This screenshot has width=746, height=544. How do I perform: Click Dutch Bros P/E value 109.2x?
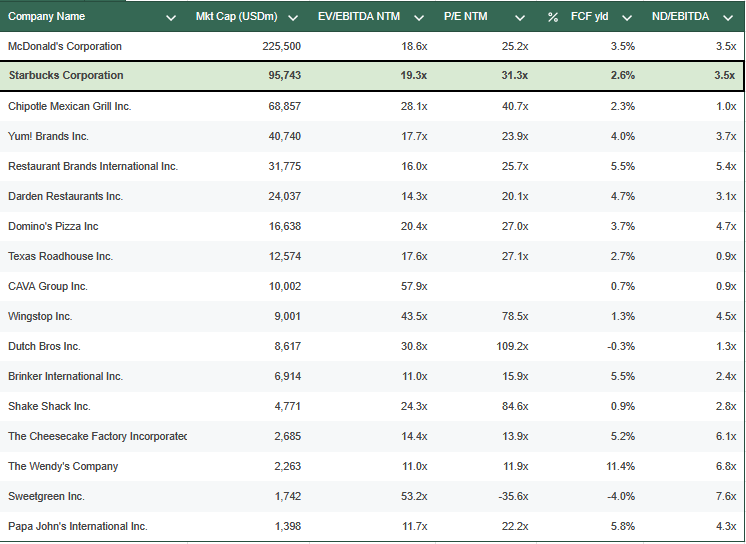pyautogui.click(x=512, y=346)
